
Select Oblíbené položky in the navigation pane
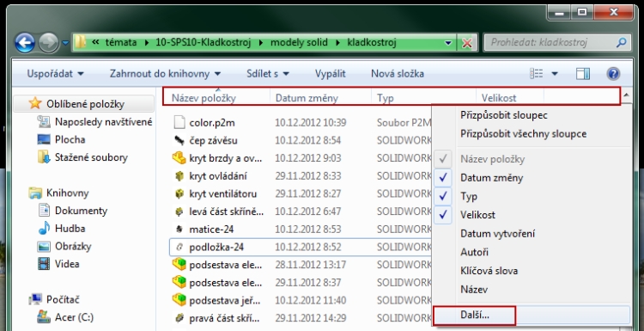click(x=85, y=104)
